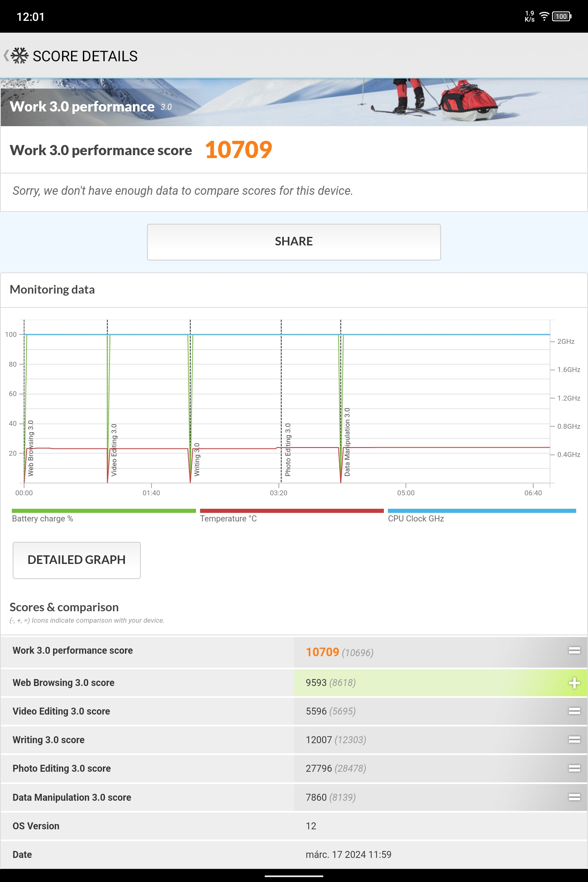The height and width of the screenshot is (882, 588).
Task: Select the Photo Editing 3.0 score label
Action: coord(62,768)
